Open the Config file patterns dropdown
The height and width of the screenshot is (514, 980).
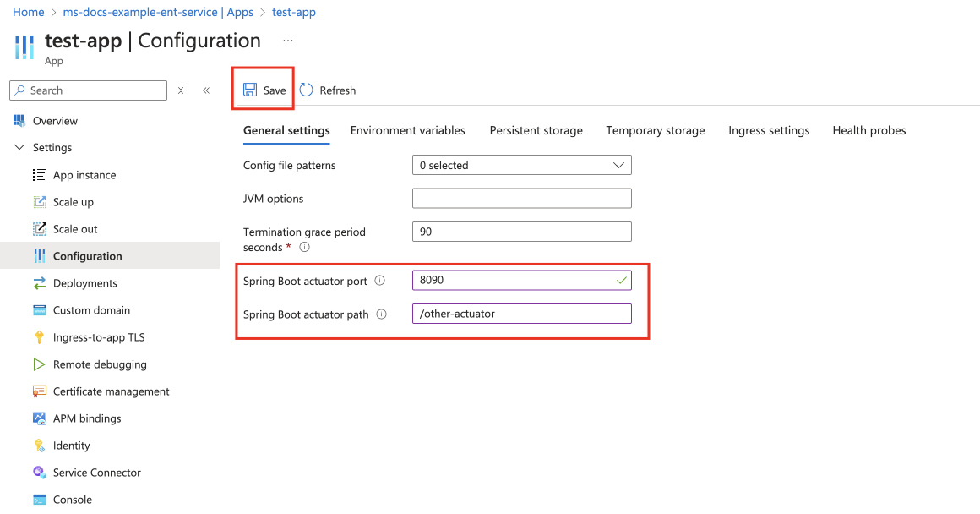tap(522, 165)
